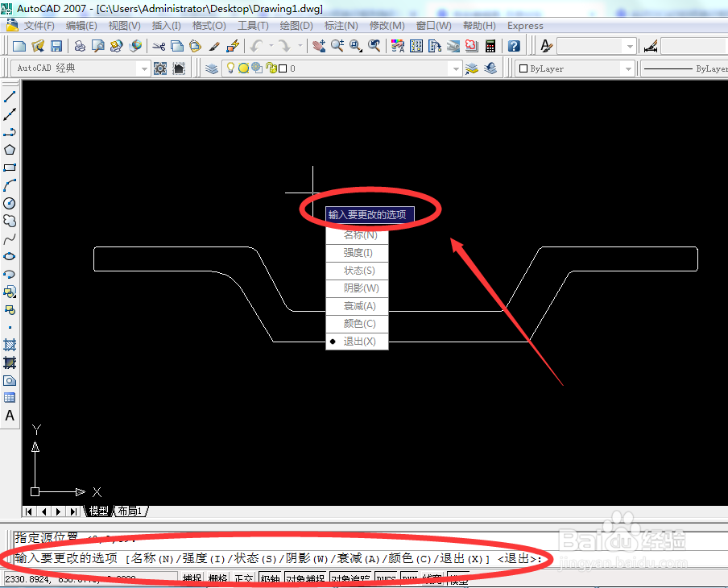Open the Undo history dropdown arrow

(x=271, y=46)
